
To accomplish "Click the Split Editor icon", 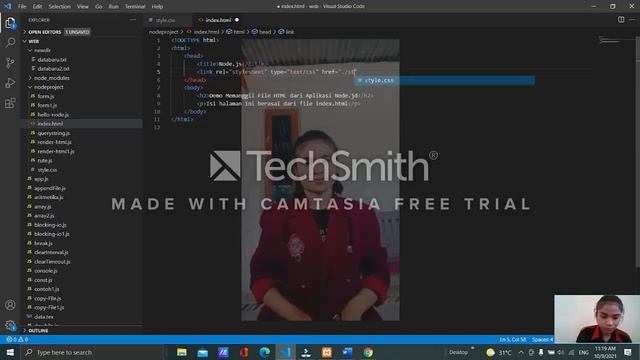I will [x=621, y=20].
